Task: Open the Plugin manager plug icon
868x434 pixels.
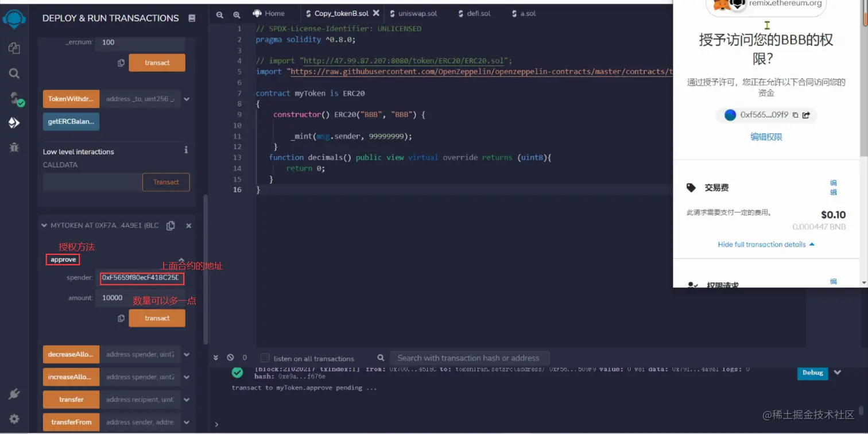Action: pyautogui.click(x=14, y=394)
